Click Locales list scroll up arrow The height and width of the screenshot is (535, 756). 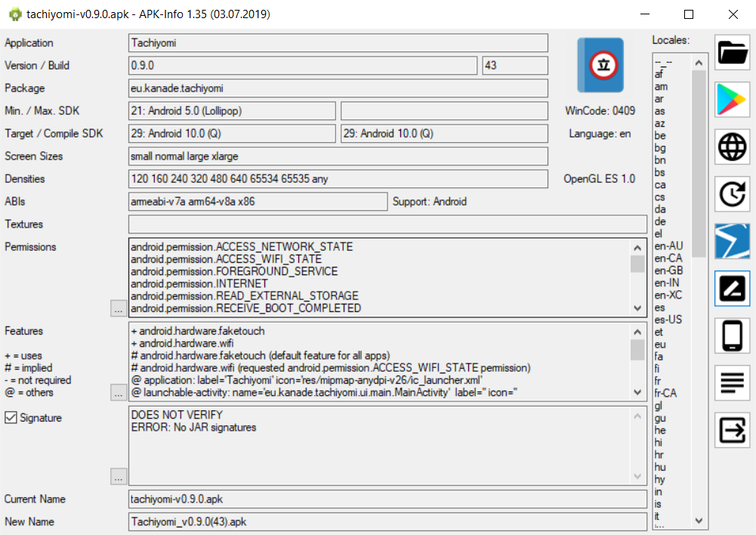[699, 63]
